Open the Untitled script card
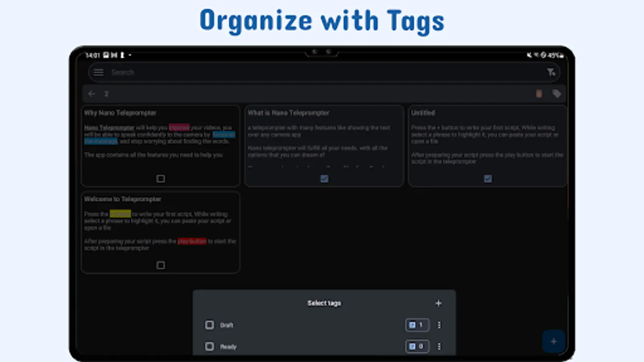The height and width of the screenshot is (362, 644). [487, 146]
